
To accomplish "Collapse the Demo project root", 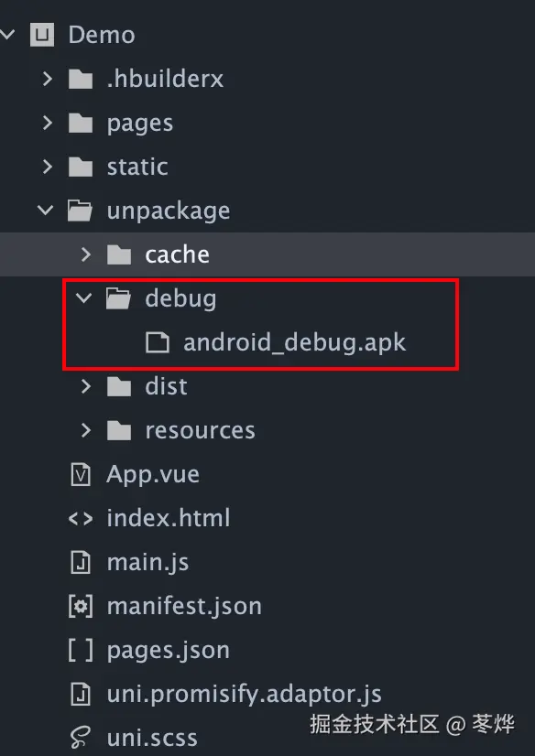I will tap(7, 35).
